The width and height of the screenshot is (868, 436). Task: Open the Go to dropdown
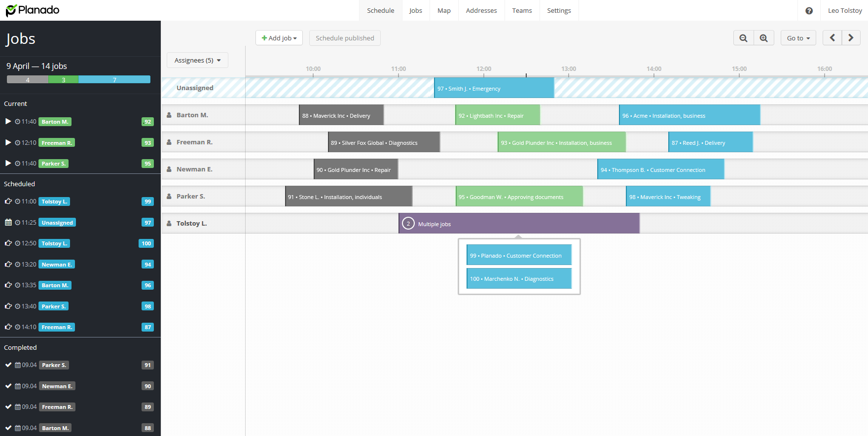(798, 38)
